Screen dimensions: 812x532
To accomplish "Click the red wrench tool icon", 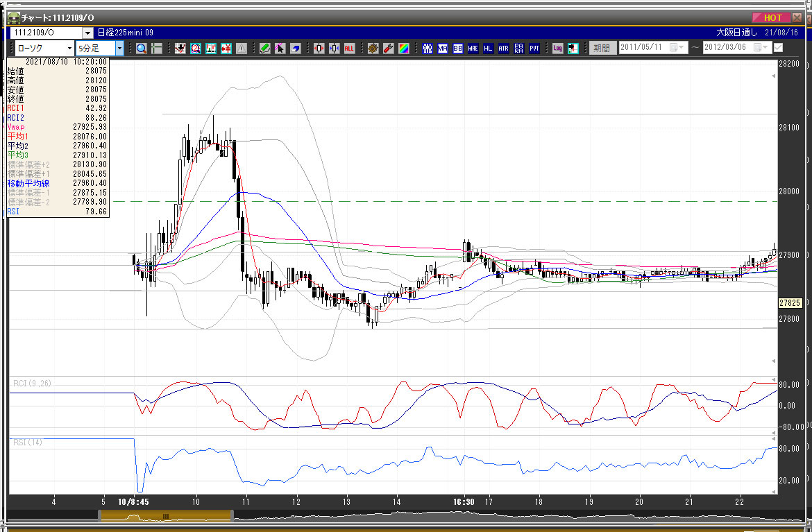I will 389,48.
